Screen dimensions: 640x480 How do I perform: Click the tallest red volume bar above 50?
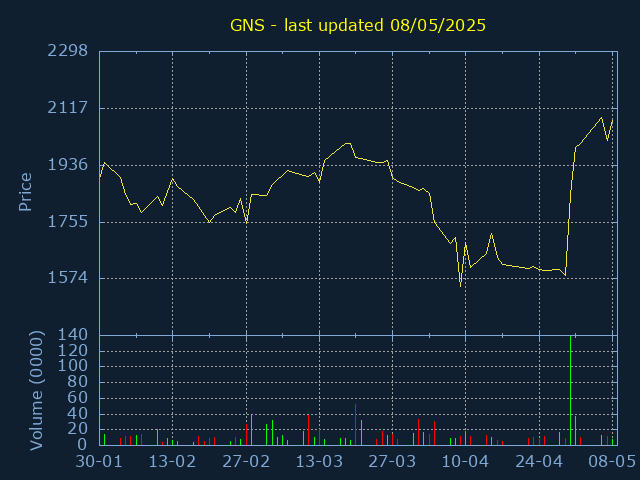(x=356, y=424)
